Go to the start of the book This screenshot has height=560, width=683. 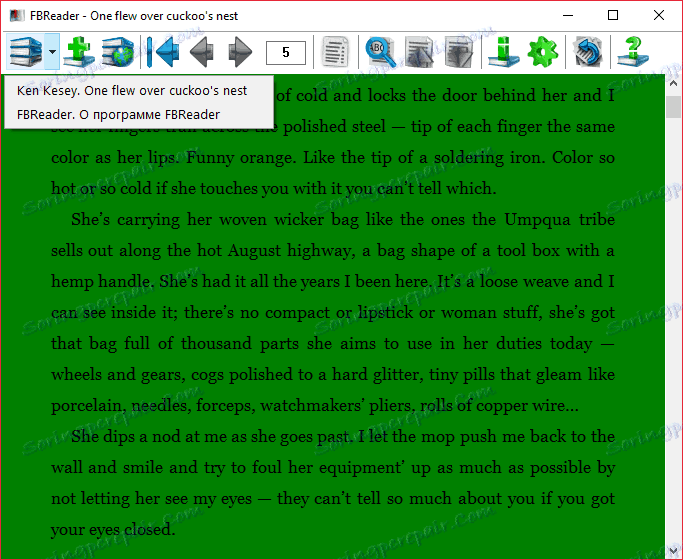pyautogui.click(x=162, y=52)
